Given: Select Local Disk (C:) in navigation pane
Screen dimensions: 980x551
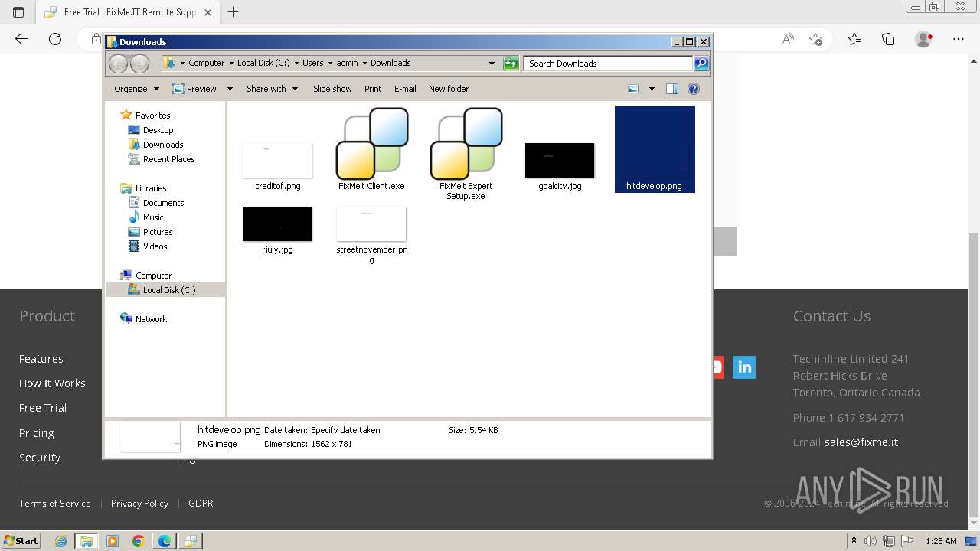Looking at the screenshot, I should pyautogui.click(x=169, y=290).
